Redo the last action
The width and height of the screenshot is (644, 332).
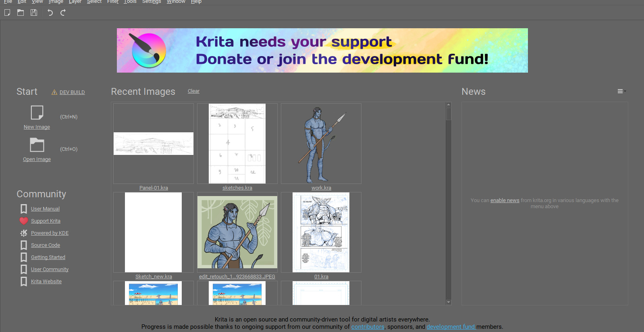tap(63, 13)
